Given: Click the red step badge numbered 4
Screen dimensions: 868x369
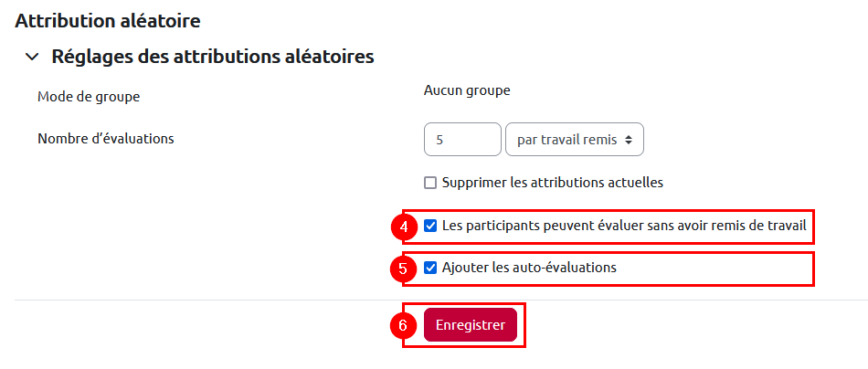Looking at the screenshot, I should coord(404,227).
